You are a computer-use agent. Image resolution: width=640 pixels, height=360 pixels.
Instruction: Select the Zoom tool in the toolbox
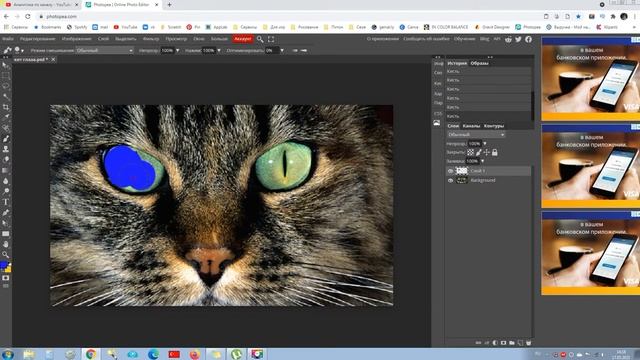5,255
